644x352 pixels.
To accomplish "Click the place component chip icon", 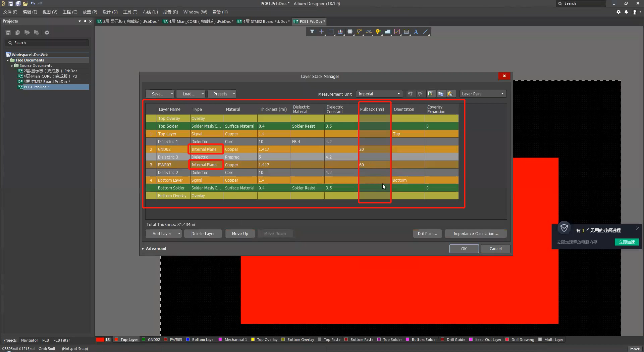I will pyautogui.click(x=350, y=32).
